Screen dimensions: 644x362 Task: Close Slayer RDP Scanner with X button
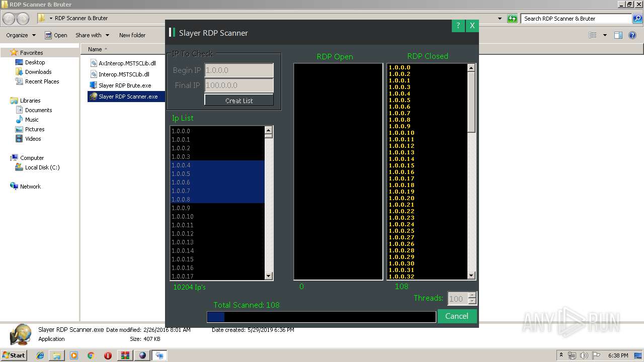point(472,26)
